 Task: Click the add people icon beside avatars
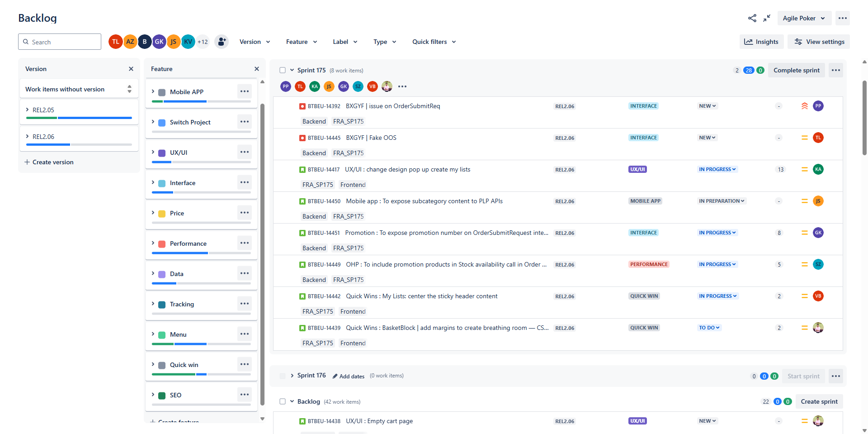click(x=222, y=42)
